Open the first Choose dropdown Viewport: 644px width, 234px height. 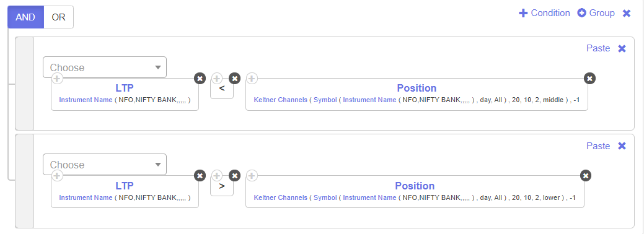pyautogui.click(x=105, y=67)
